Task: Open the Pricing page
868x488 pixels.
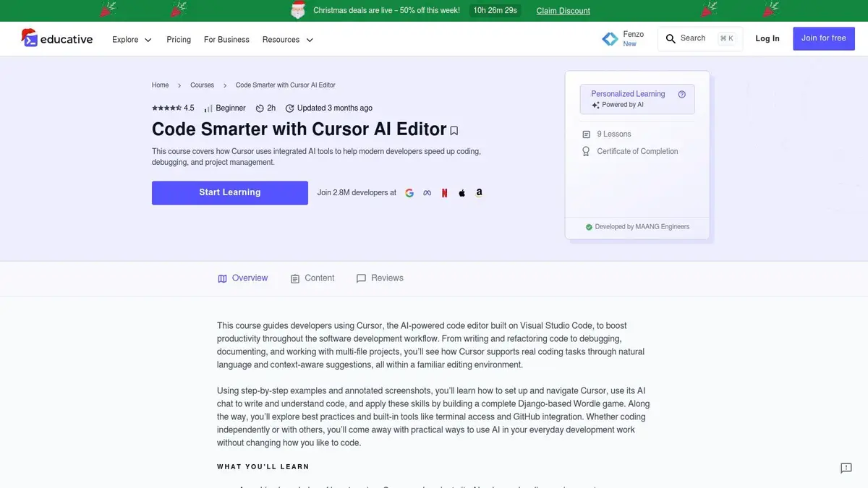Action: [179, 40]
